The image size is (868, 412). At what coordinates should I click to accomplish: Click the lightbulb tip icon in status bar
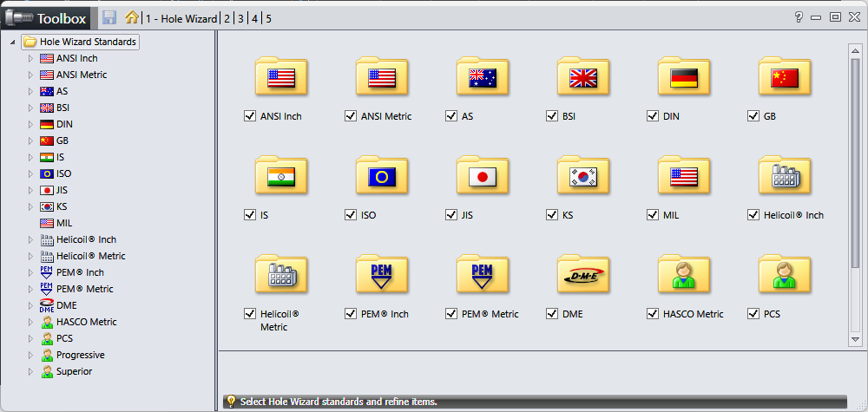[x=232, y=401]
